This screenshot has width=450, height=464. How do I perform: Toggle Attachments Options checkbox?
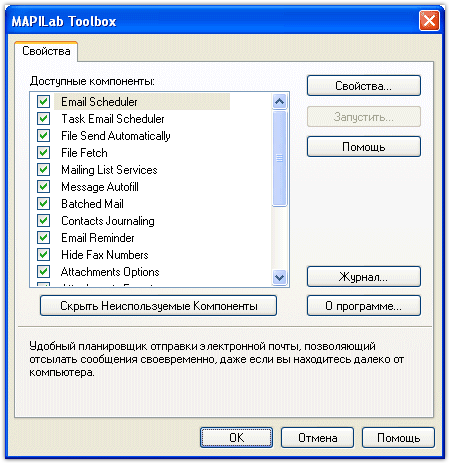pyautogui.click(x=43, y=271)
